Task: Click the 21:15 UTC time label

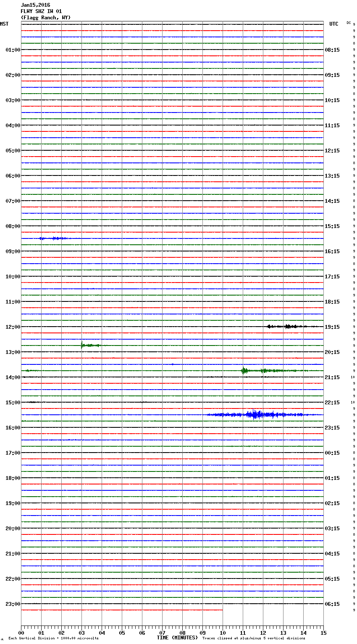Action: tap(332, 377)
